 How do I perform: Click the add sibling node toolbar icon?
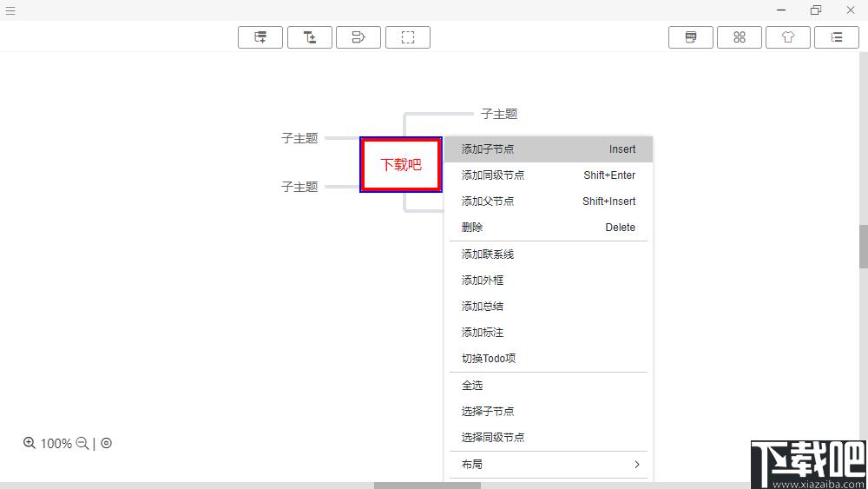pyautogui.click(x=260, y=37)
